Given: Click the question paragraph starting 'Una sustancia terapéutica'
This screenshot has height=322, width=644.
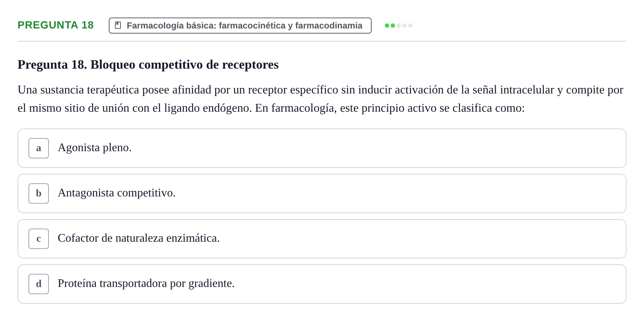Looking at the screenshot, I should tap(321, 99).
